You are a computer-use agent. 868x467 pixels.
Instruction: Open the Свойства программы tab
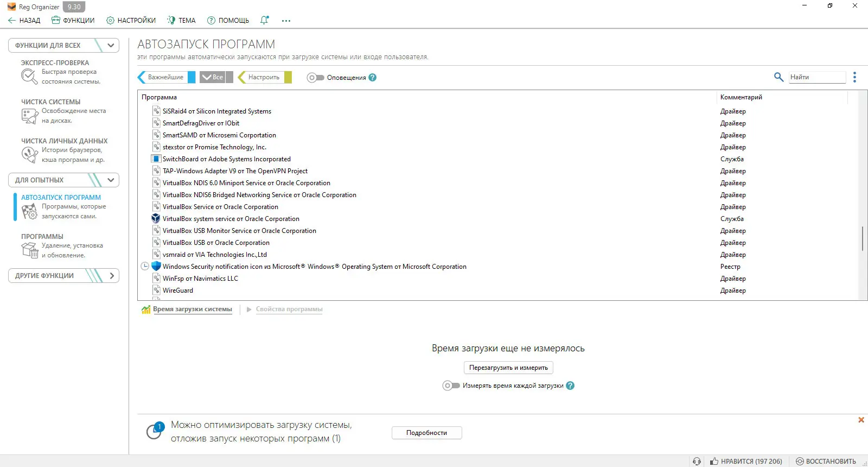[x=289, y=309]
